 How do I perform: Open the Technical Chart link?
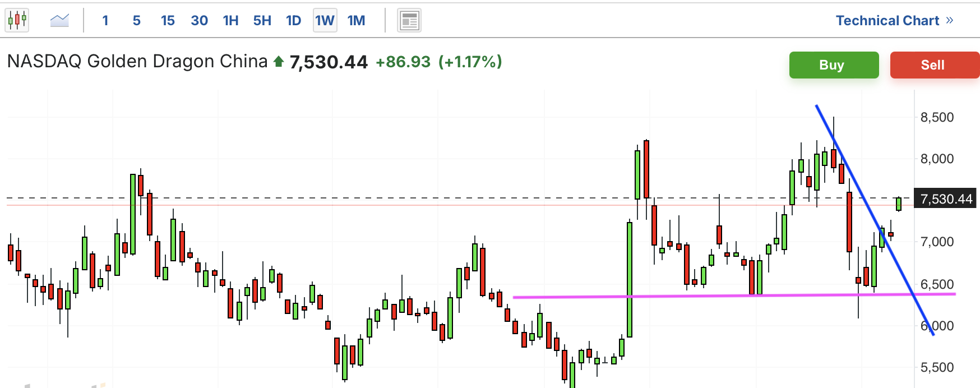895,21
